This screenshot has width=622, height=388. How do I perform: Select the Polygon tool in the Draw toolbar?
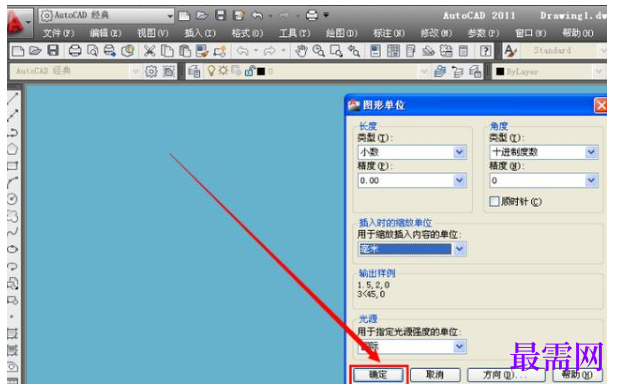click(13, 149)
